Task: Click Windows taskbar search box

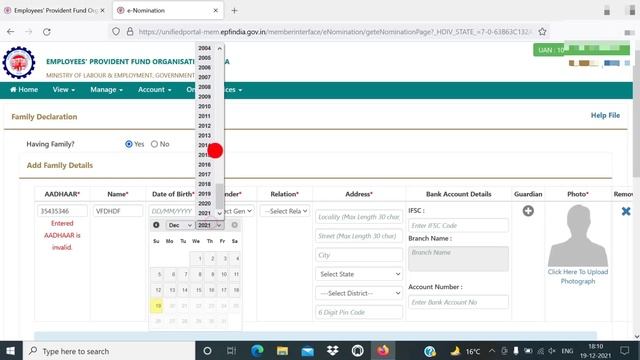Action: [x=109, y=351]
